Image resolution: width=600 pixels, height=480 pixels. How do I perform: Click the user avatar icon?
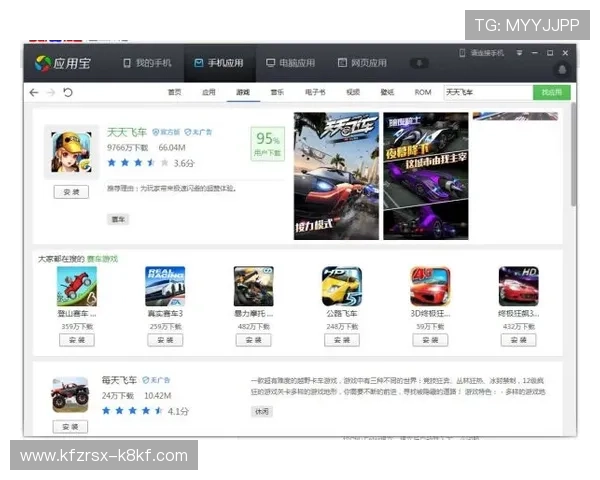tap(562, 70)
